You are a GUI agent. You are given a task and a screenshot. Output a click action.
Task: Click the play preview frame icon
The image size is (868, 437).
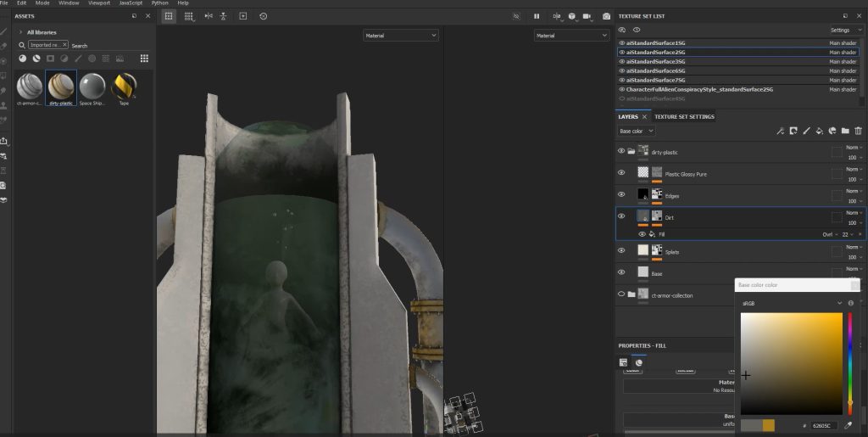coord(243,16)
